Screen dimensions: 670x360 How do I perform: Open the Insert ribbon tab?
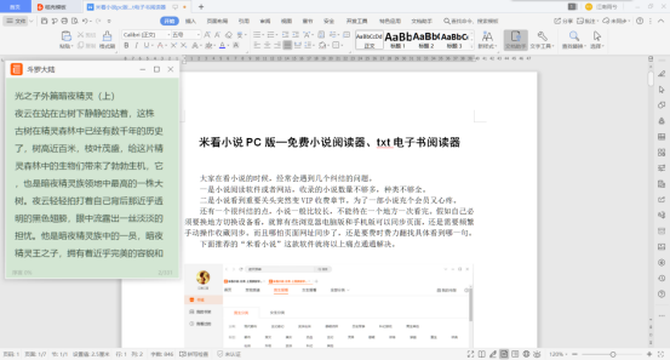[191, 21]
